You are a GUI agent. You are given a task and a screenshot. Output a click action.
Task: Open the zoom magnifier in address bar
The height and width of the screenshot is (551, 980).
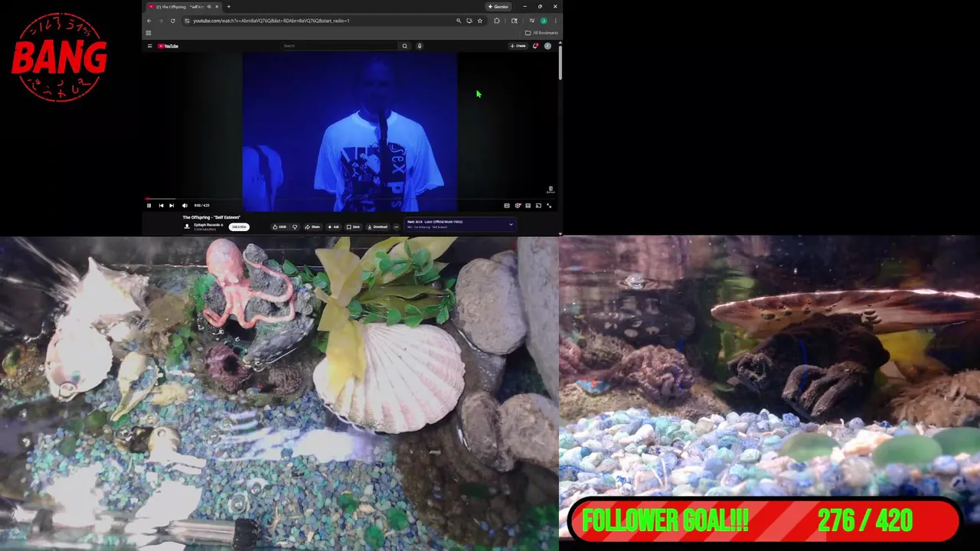(x=459, y=21)
